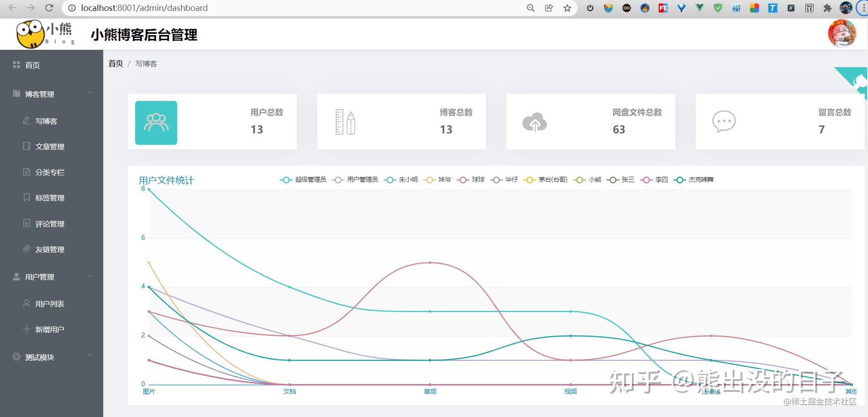This screenshot has height=417, width=868.
Task: Select the 写博客 pencil icon
Action: pos(26,120)
